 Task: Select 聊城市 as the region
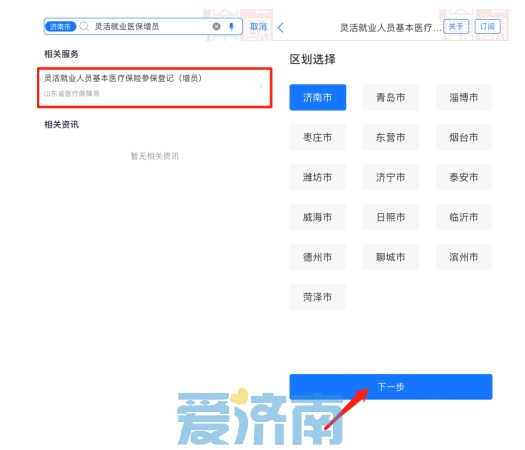pos(391,257)
